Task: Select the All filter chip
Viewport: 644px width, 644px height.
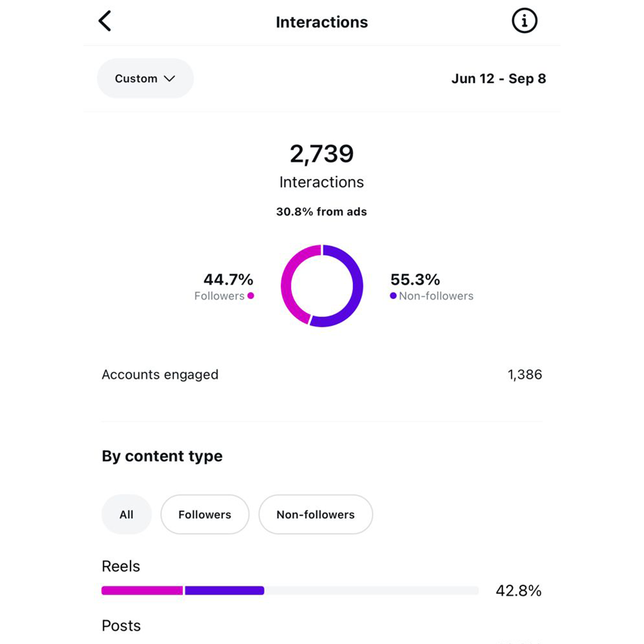Action: tap(126, 515)
